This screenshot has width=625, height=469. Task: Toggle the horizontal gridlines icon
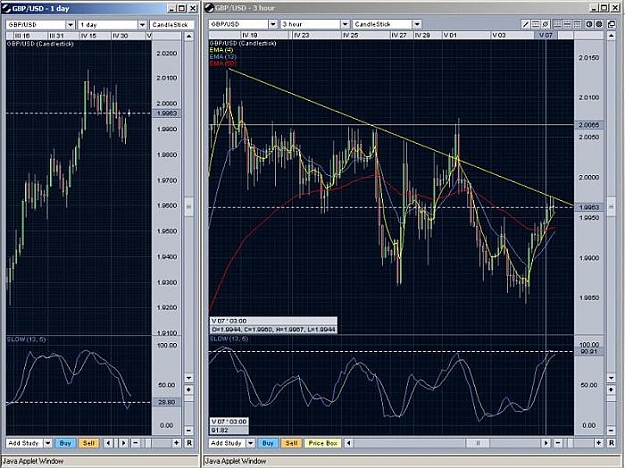567,25
